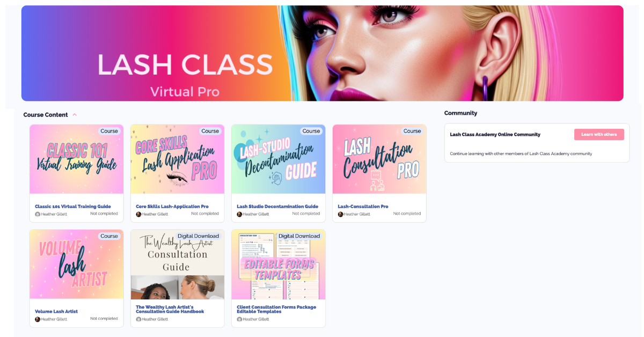Select the Wealthy Lash Artist's Consultation Guide Handbook title
Viewport: 644px width, 337px height.
170,310
